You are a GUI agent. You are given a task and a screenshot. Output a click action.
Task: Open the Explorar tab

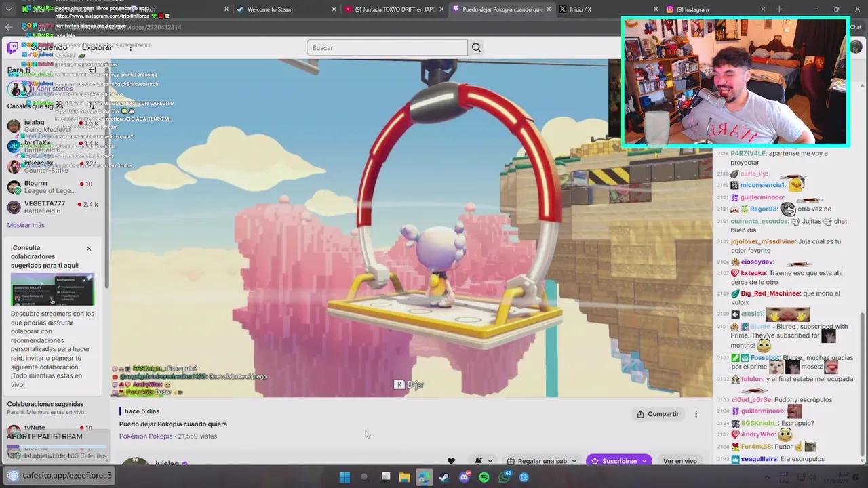96,47
